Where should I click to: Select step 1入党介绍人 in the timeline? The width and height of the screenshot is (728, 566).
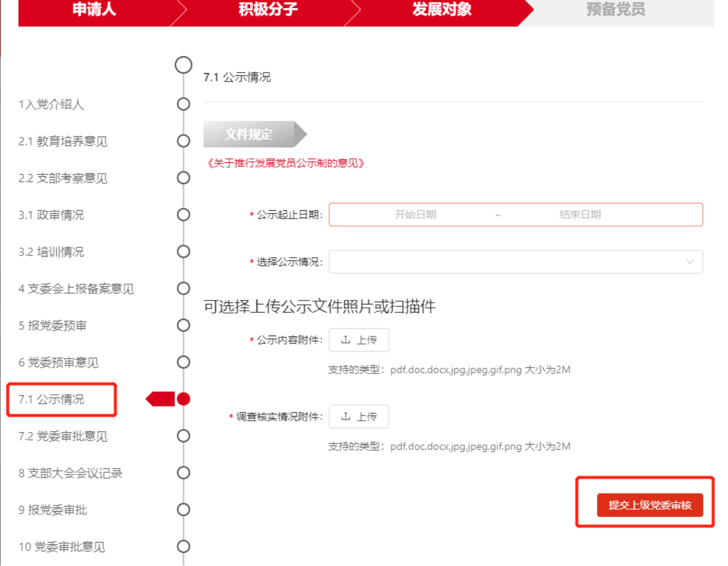pyautogui.click(x=51, y=104)
